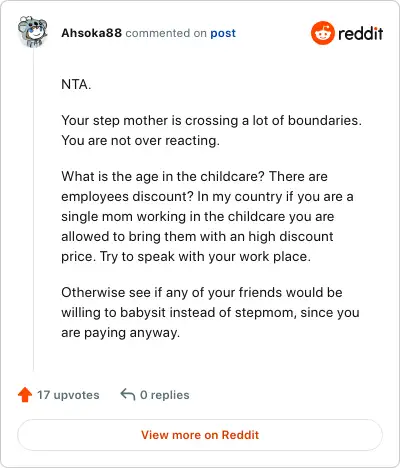Click the orange upvote arrow icon
The width and height of the screenshot is (400, 468).
(x=25, y=395)
